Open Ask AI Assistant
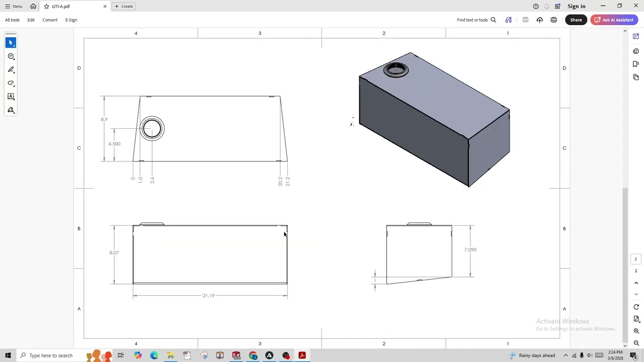This screenshot has width=644, height=362. [x=614, y=20]
